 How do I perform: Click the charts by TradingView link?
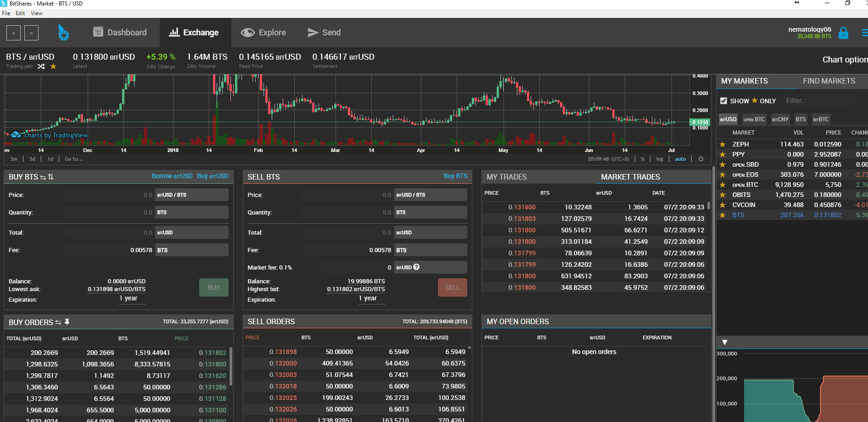(50, 135)
